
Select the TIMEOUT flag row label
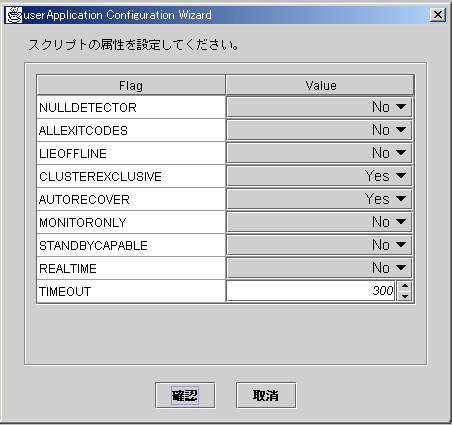[65, 292]
